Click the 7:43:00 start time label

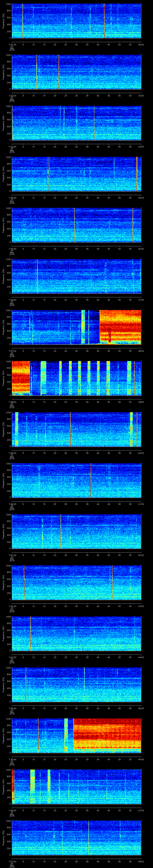pyautogui.click(x=12, y=657)
